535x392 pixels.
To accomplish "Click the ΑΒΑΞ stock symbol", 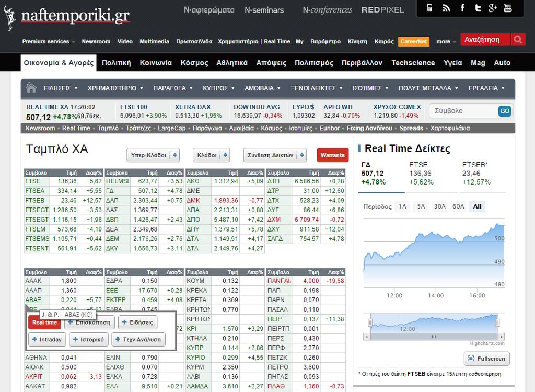I will (33, 300).
